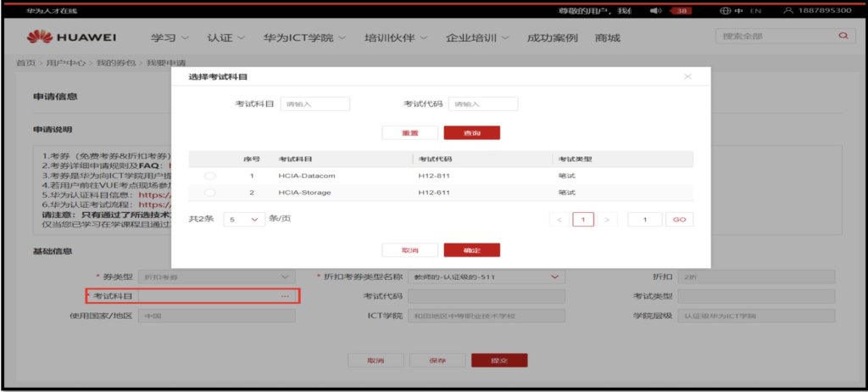This screenshot has height=392, width=868.
Task: Select the HCIA-Datacom radio button
Action: click(x=210, y=176)
